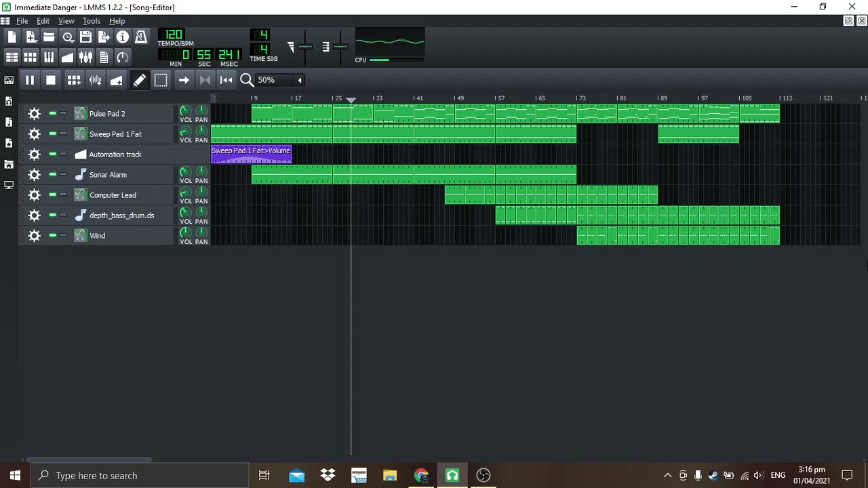Mute the Pulse Pad 2 track
The width and height of the screenshot is (868, 488).
point(52,113)
